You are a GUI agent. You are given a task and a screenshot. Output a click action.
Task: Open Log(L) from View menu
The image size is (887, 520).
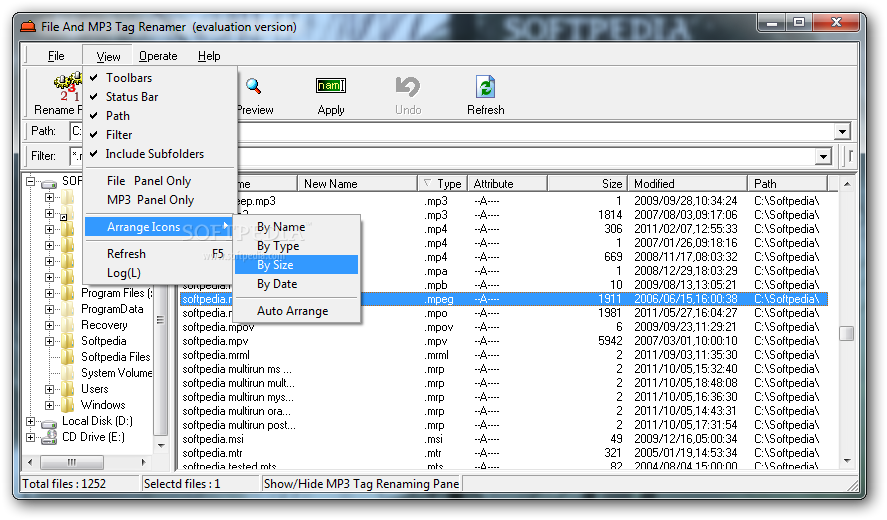tap(160, 273)
